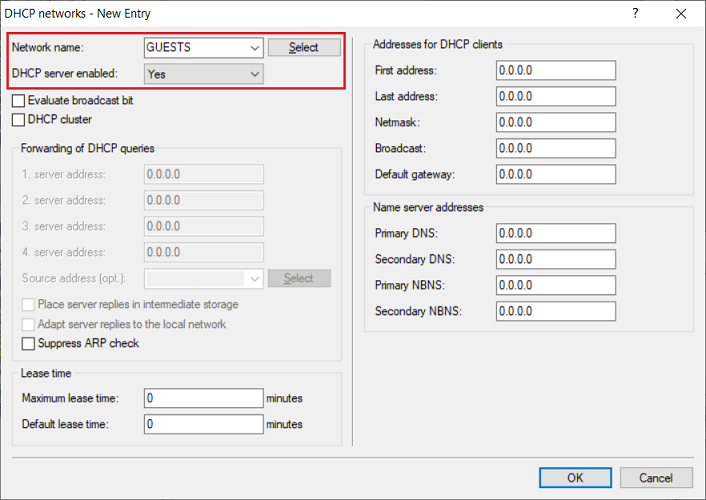Click the help question mark icon
Viewport: 706px width, 500px height.
pyautogui.click(x=636, y=14)
